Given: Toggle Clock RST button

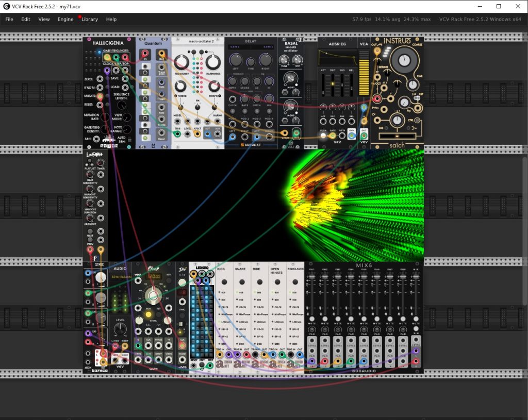Looking at the screenshot, I should point(159,314).
